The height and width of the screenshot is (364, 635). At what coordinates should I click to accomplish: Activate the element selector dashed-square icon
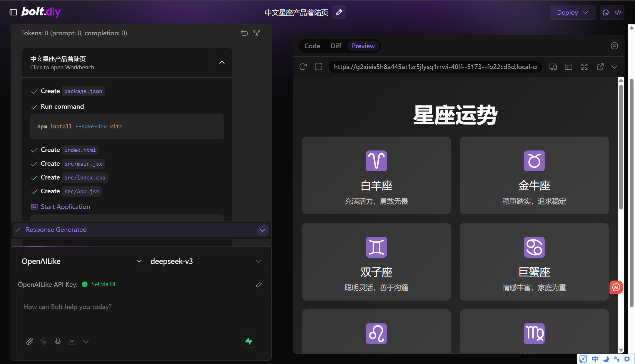point(319,67)
